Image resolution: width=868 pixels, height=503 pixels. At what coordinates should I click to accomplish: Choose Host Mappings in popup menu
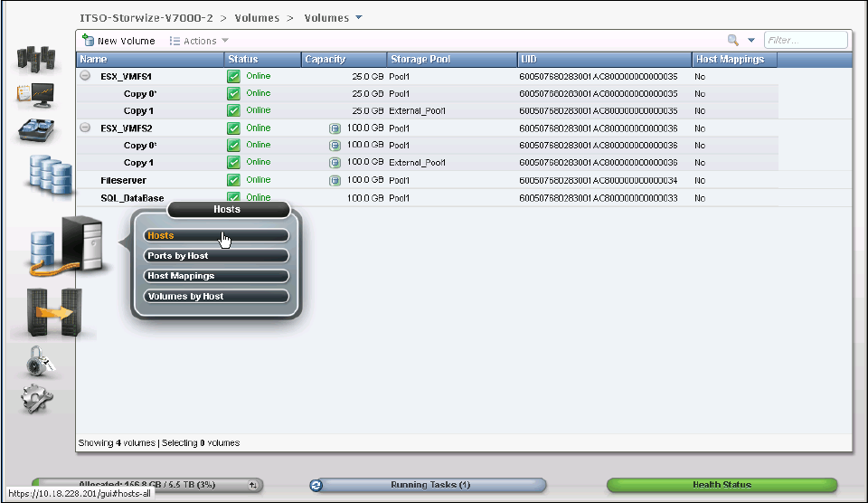[216, 276]
